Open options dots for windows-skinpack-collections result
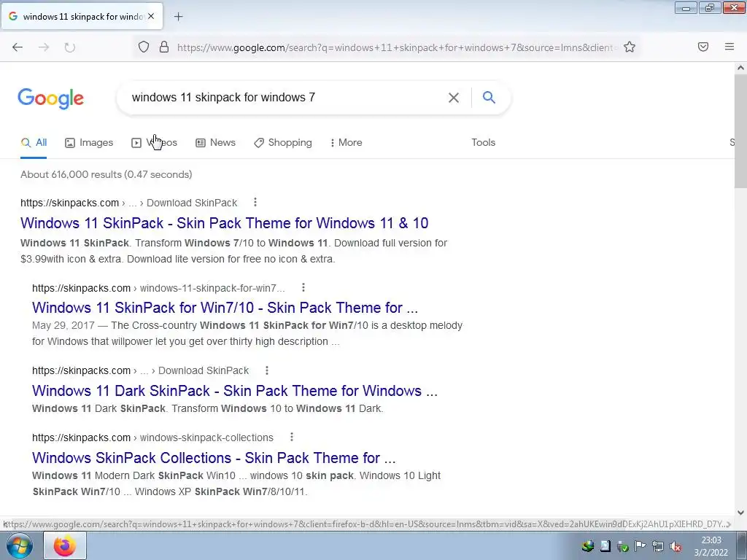The image size is (747, 560). click(292, 437)
